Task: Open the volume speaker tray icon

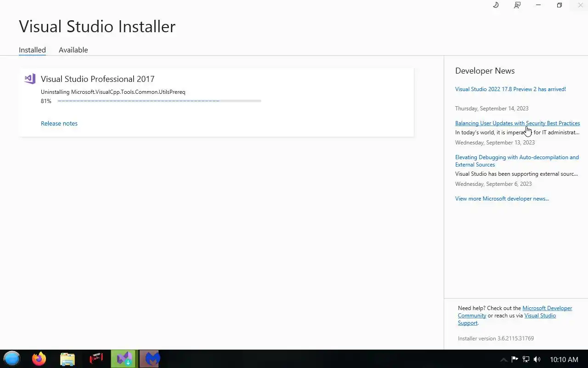Action: [x=537, y=359]
